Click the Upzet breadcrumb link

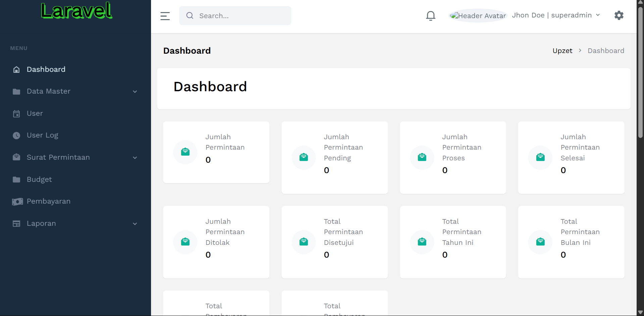click(x=562, y=51)
